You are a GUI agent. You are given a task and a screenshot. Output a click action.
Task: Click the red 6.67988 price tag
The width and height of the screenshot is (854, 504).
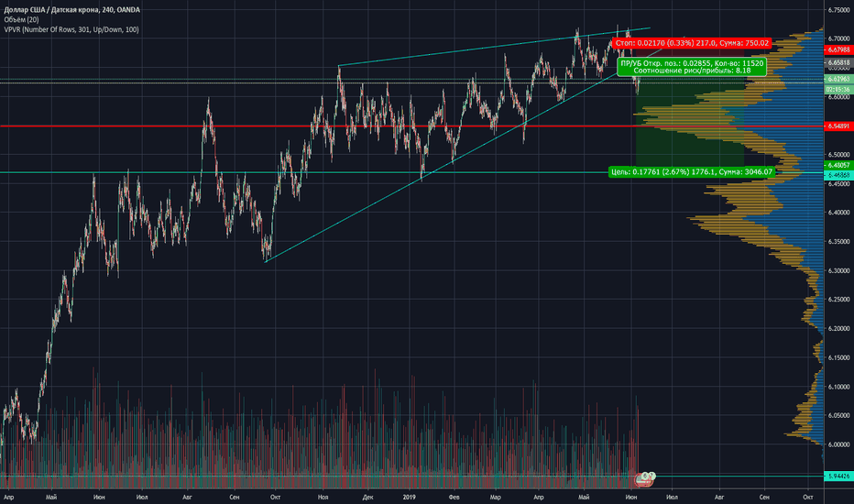838,49
